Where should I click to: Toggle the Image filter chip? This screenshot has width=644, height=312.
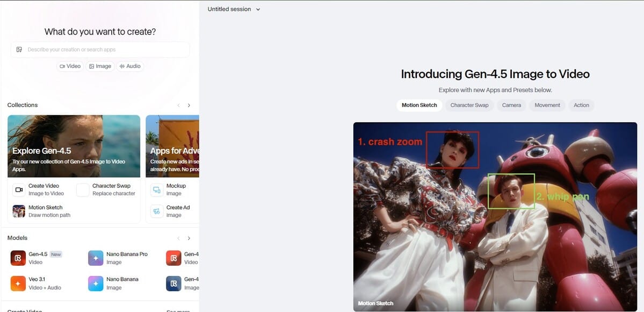tap(100, 66)
